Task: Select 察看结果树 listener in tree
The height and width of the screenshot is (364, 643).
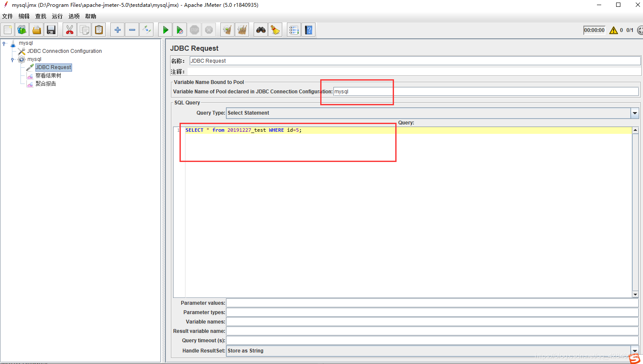Action: pos(48,75)
